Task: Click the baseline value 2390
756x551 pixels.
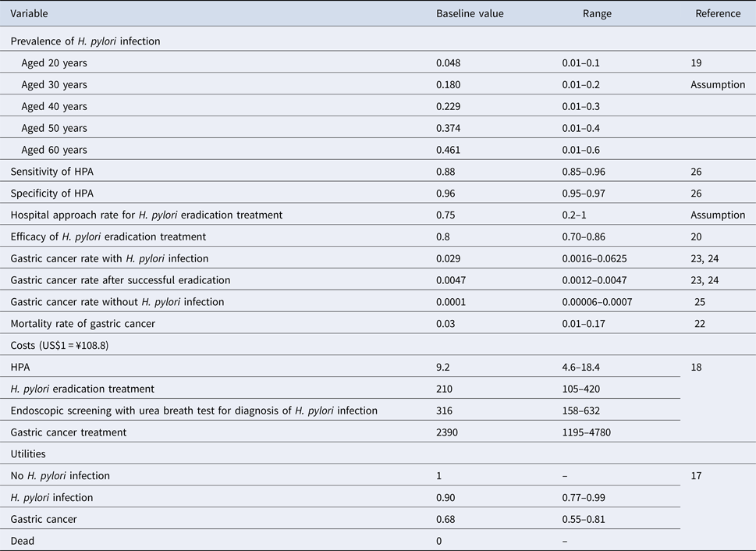Action: click(448, 432)
